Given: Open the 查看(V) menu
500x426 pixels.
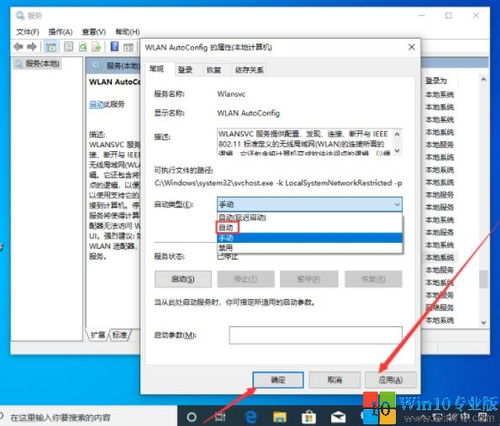Looking at the screenshot, I should tap(94, 32).
